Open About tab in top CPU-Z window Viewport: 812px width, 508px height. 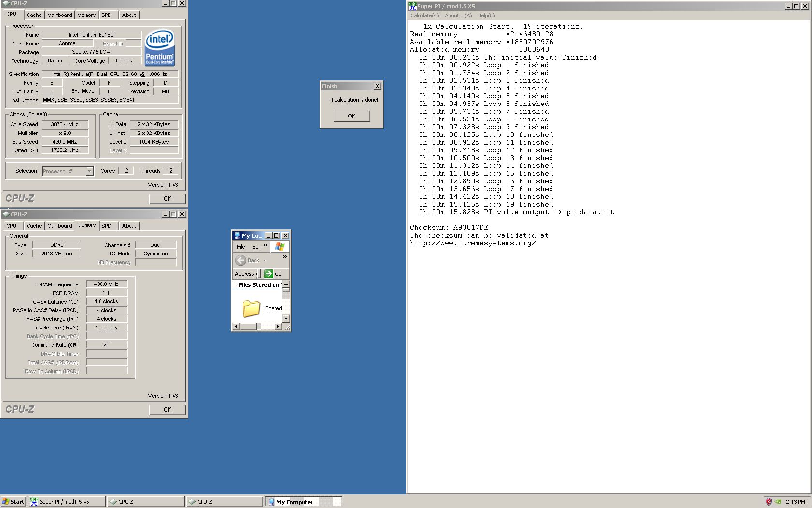129,15
